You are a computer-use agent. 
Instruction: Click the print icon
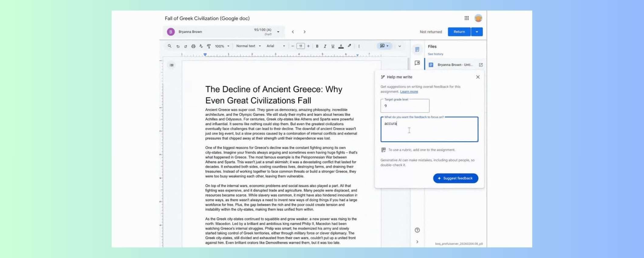click(193, 46)
